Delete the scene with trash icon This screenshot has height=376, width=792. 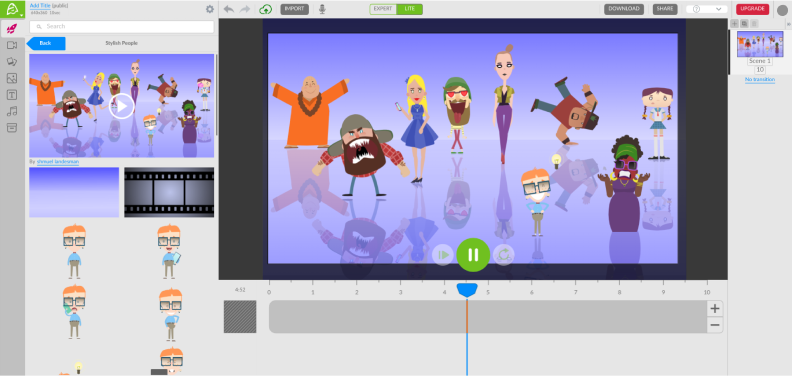pyautogui.click(x=754, y=24)
